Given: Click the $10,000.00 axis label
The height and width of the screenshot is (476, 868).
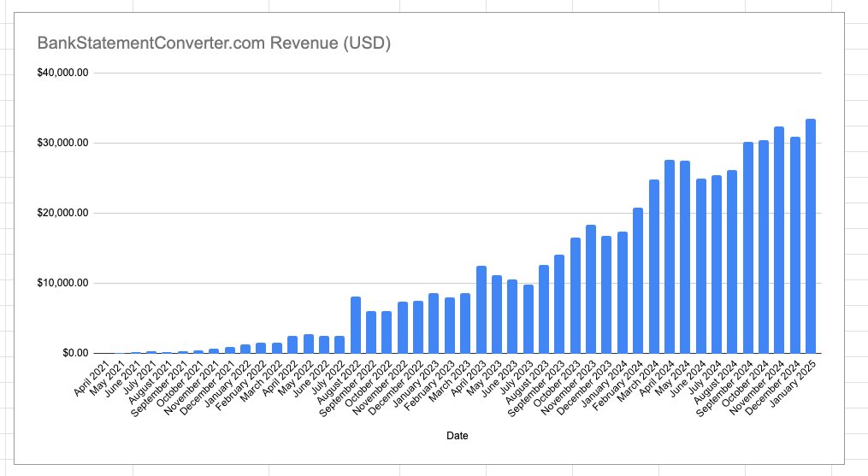Looking at the screenshot, I should click(62, 283).
